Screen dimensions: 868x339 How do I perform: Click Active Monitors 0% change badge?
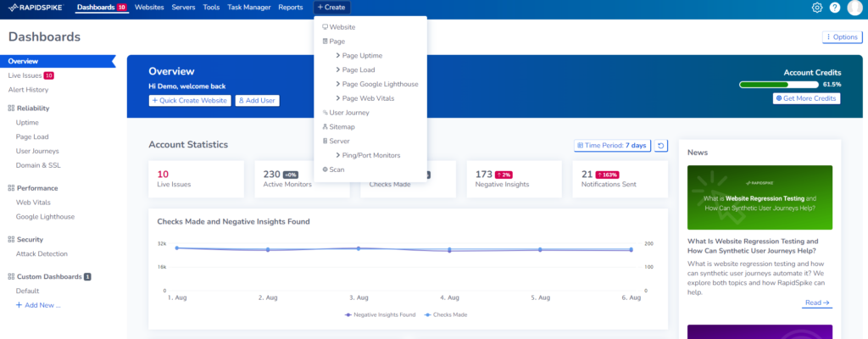291,175
